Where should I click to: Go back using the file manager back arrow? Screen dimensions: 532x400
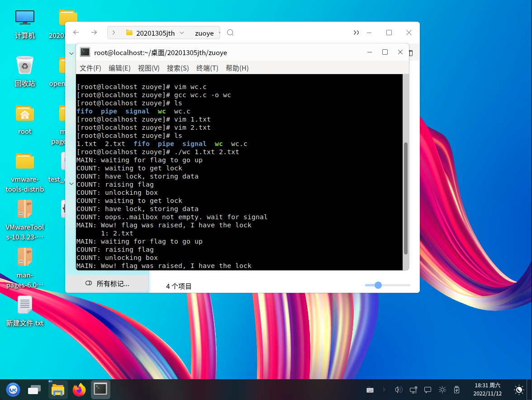tap(76, 33)
